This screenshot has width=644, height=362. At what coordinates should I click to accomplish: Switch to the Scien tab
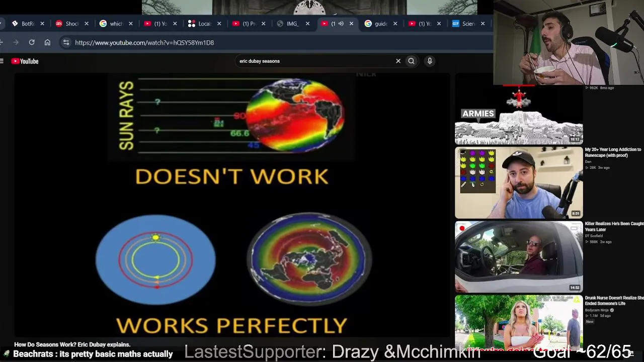pos(468,24)
